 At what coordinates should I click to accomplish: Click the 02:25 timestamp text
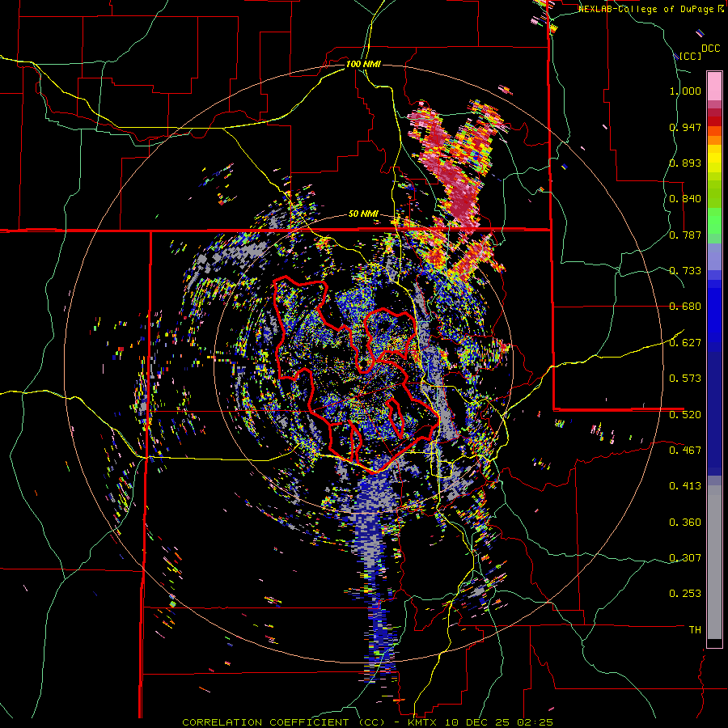pyautogui.click(x=534, y=722)
